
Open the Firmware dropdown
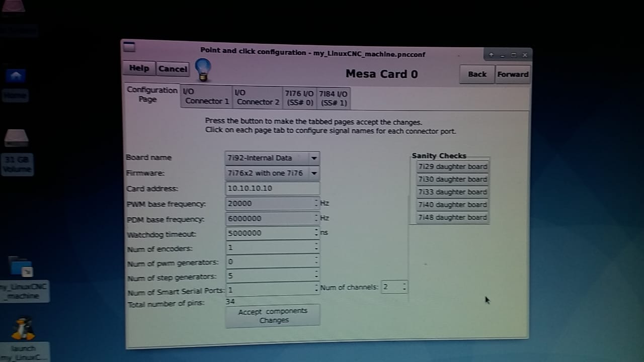pos(272,173)
